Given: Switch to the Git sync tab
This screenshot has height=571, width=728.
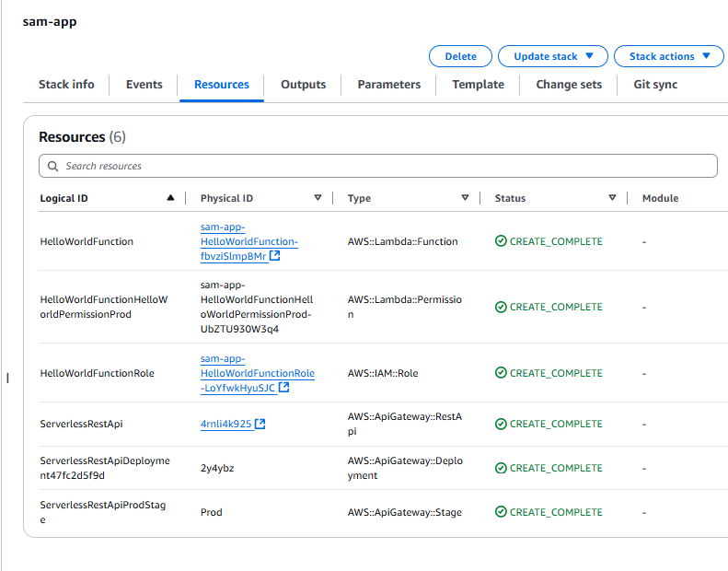Looking at the screenshot, I should (655, 85).
